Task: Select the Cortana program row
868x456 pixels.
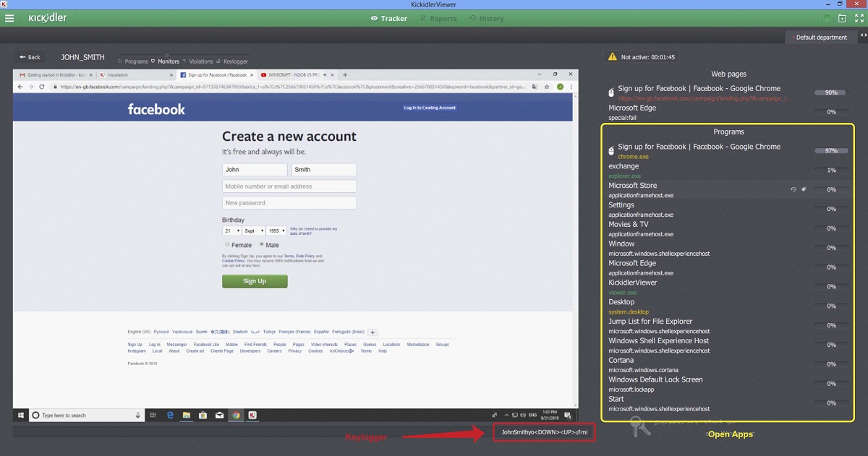Action: 728,364
